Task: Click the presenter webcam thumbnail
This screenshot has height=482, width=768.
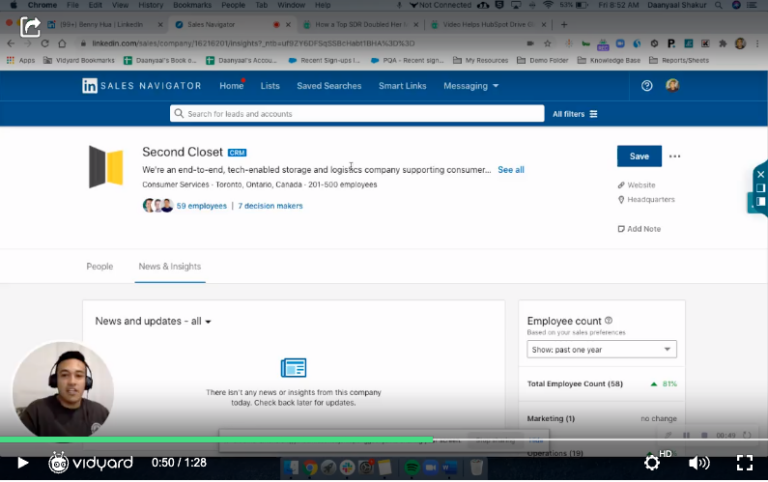Action: [x=63, y=389]
